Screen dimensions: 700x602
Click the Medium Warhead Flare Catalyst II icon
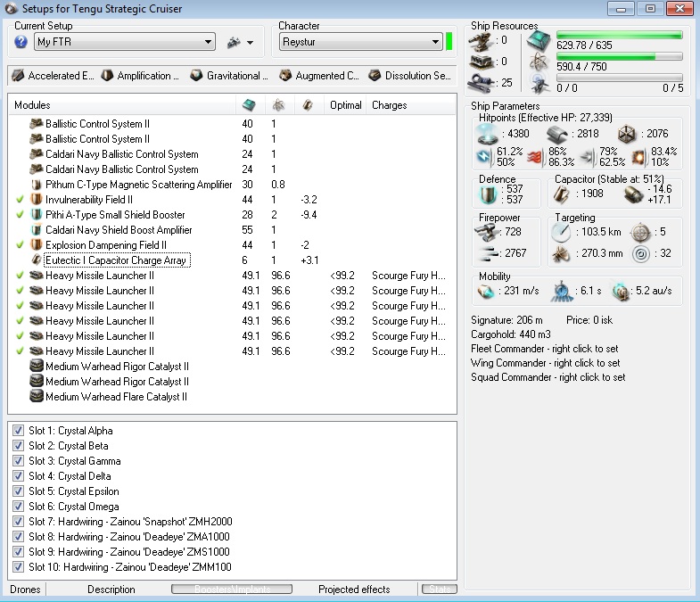pyautogui.click(x=37, y=397)
